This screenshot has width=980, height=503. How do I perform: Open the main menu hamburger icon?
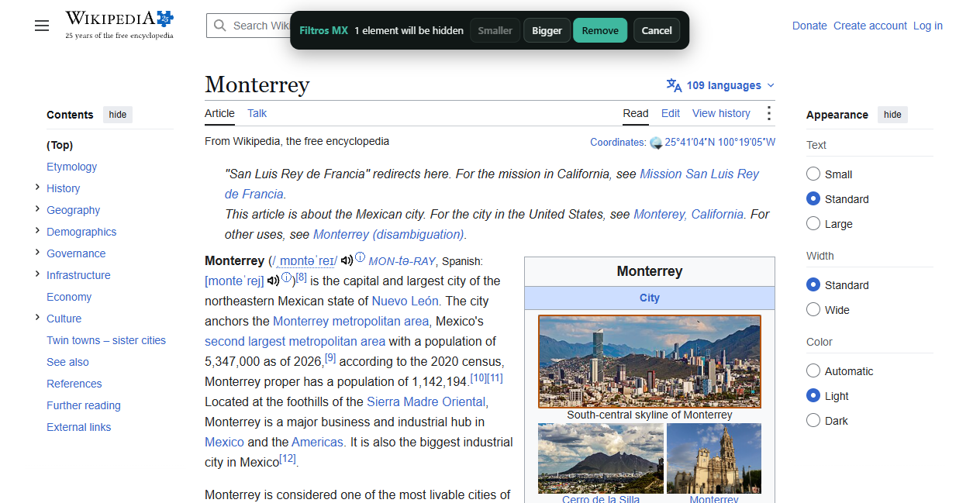point(42,26)
